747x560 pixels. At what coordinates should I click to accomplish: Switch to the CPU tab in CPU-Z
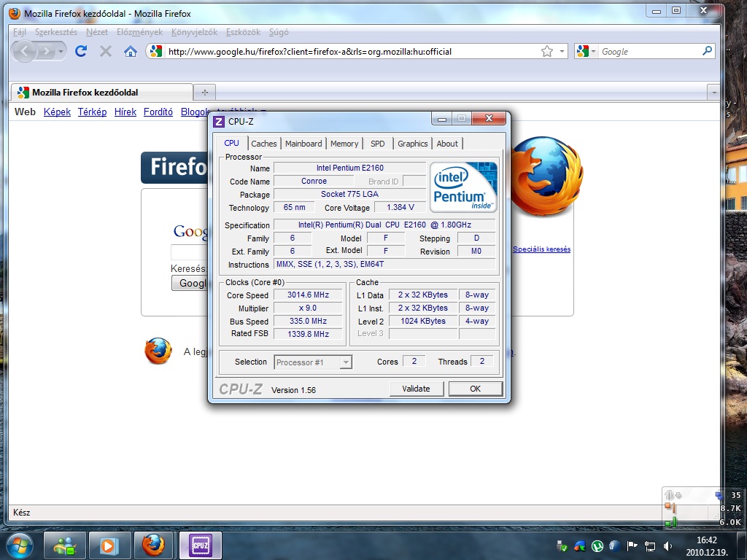tap(231, 143)
